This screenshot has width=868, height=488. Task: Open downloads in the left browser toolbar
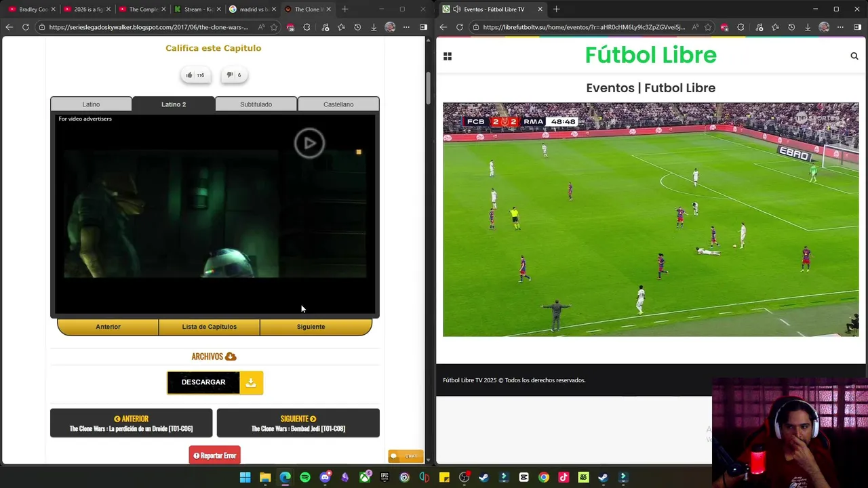click(x=374, y=27)
